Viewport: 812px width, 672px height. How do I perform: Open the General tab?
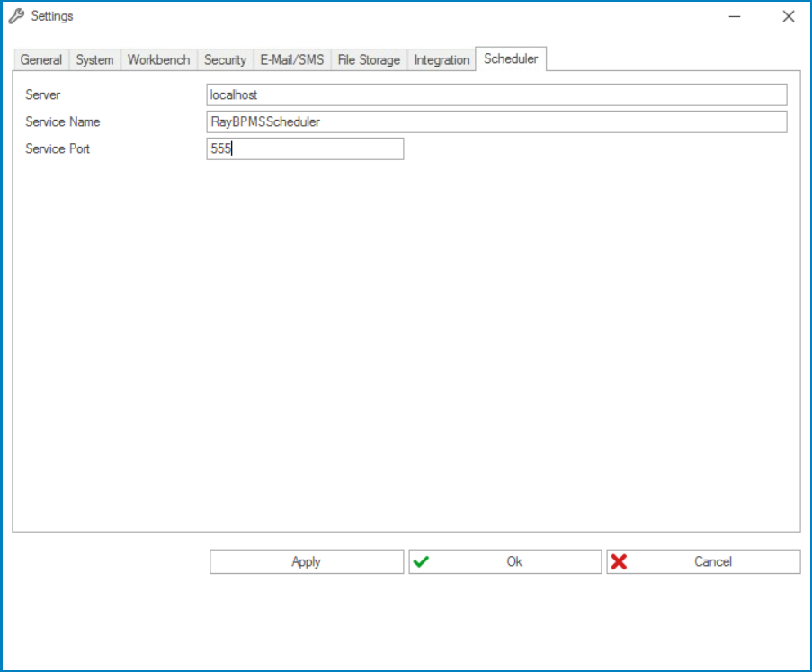tap(40, 59)
